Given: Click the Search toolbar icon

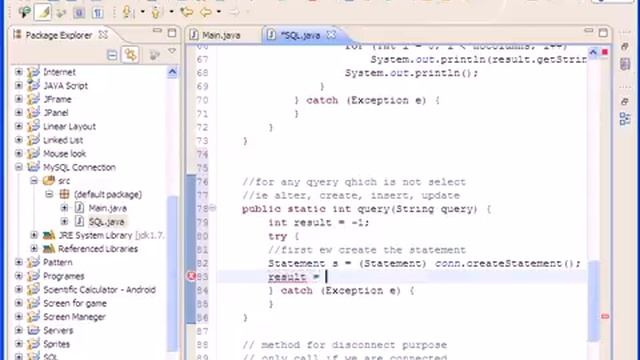Looking at the screenshot, I should click(x=24, y=12).
